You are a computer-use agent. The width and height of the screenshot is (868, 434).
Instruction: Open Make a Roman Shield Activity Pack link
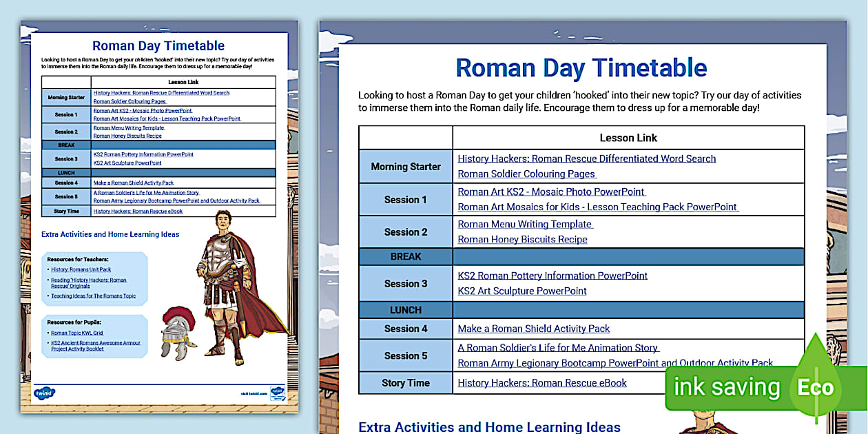534,329
